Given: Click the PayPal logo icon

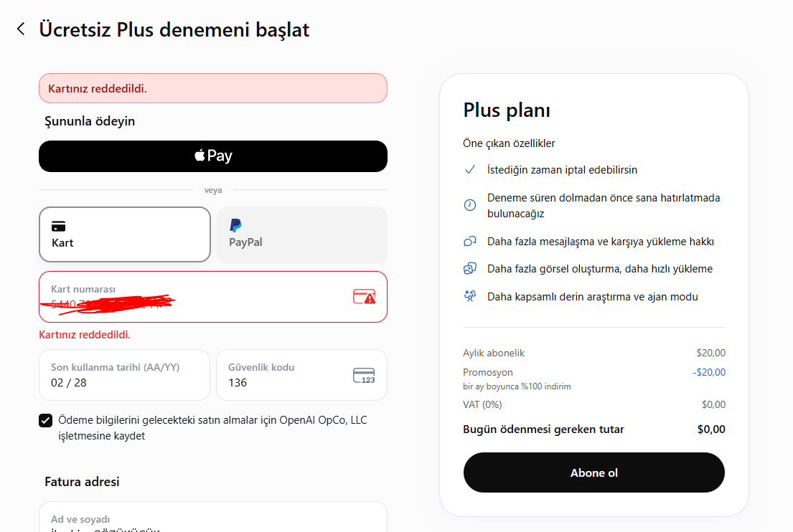Looking at the screenshot, I should (x=235, y=225).
